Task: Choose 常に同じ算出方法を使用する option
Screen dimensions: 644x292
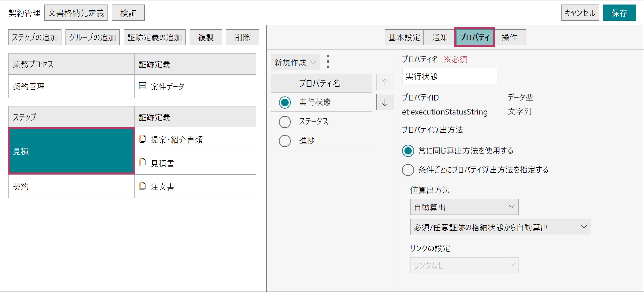Action: [x=408, y=151]
